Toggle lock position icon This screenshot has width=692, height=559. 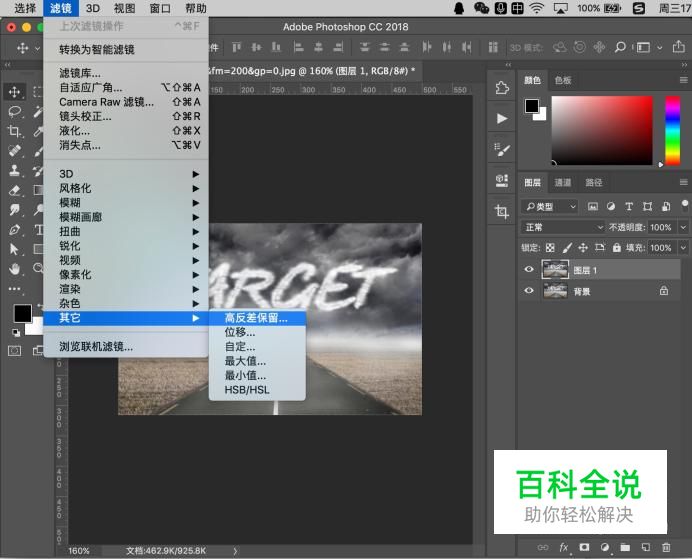coord(583,248)
